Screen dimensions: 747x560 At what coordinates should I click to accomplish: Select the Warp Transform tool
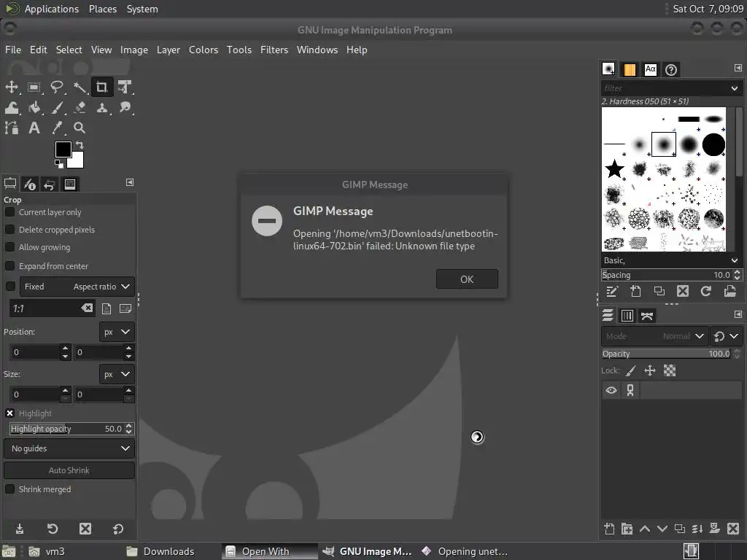click(x=12, y=108)
